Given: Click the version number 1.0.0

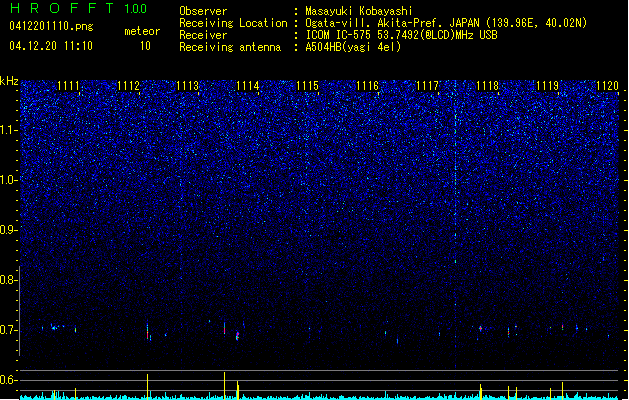Looking at the screenshot, I should coord(135,9).
